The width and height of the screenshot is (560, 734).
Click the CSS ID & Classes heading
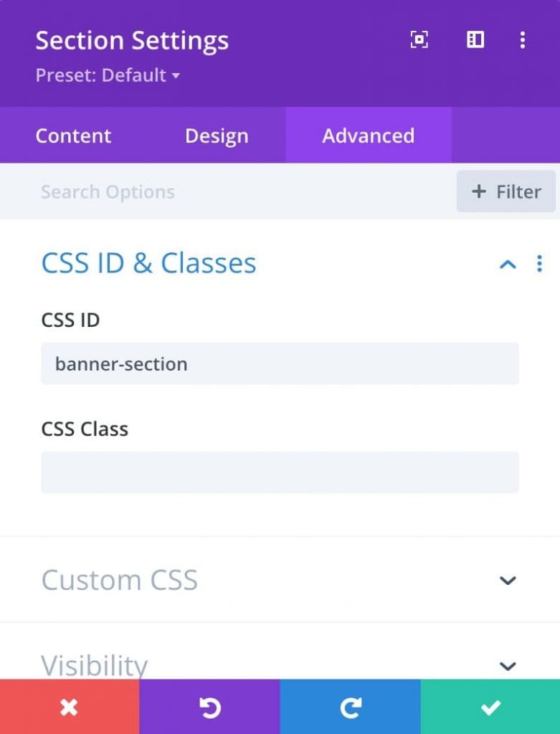(x=149, y=263)
